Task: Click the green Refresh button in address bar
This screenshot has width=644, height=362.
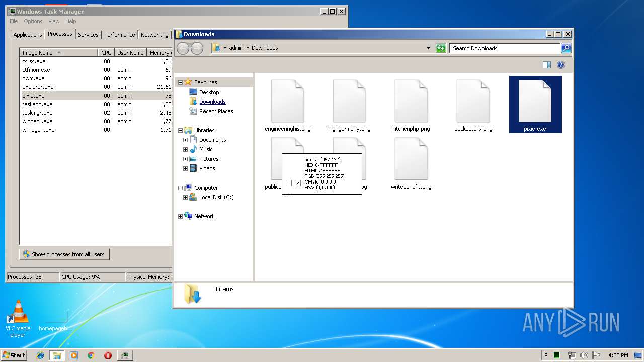Action: 441,48
